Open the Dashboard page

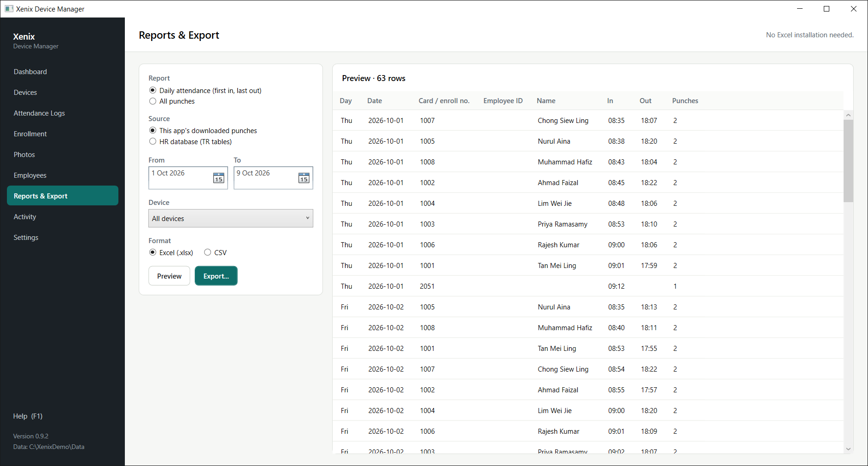tap(63, 72)
